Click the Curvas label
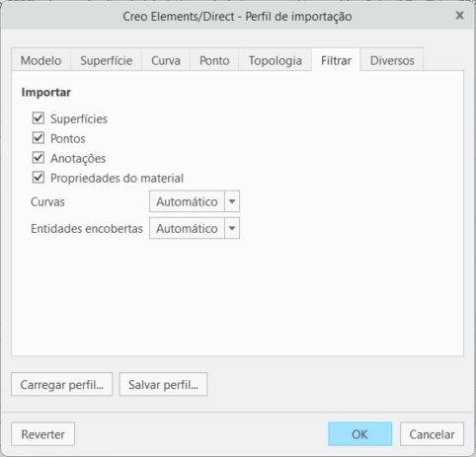The image size is (476, 457). [x=47, y=201]
